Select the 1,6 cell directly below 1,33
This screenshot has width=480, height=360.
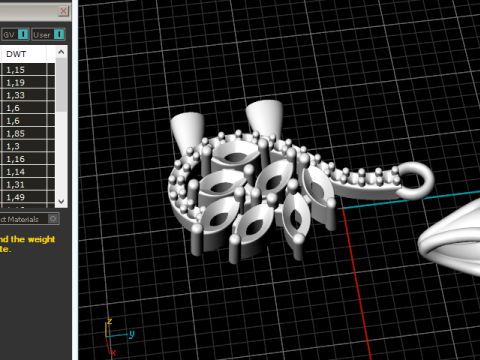pyautogui.click(x=23, y=108)
